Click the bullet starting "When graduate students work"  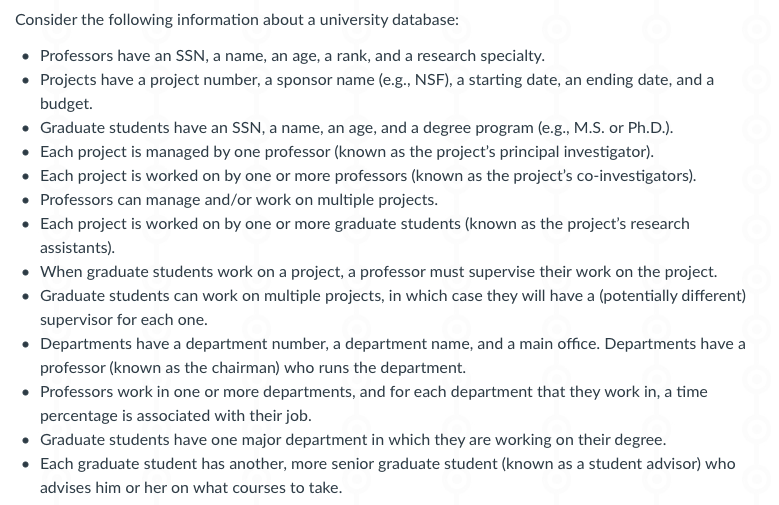[x=378, y=272]
